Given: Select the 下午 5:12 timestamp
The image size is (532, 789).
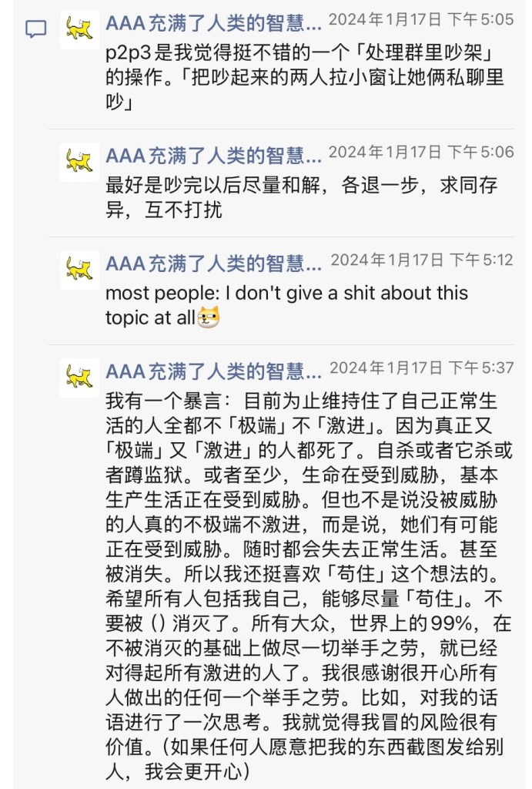Looking at the screenshot, I should (422, 260).
